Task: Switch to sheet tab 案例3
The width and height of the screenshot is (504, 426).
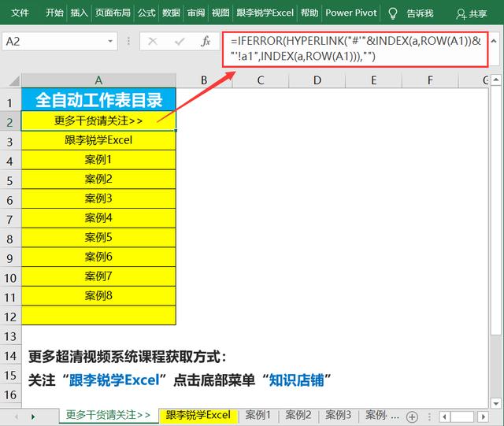Action: click(x=338, y=415)
